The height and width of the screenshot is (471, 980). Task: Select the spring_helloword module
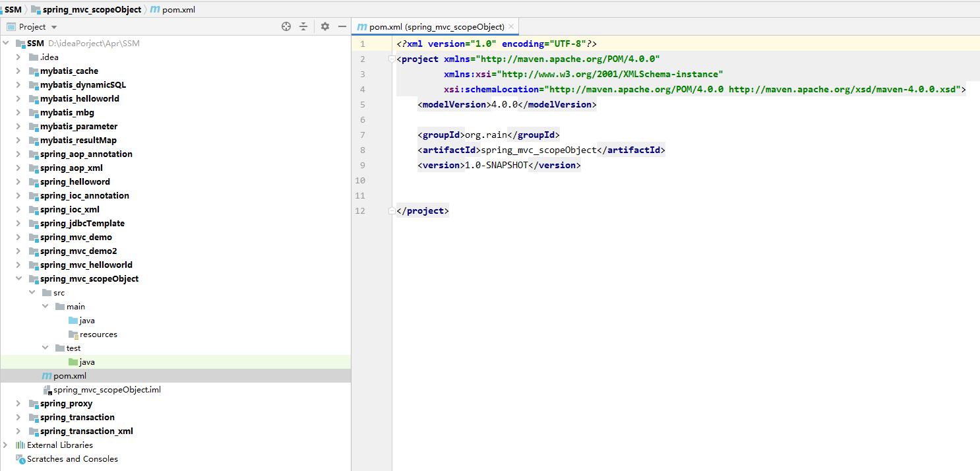(x=75, y=182)
